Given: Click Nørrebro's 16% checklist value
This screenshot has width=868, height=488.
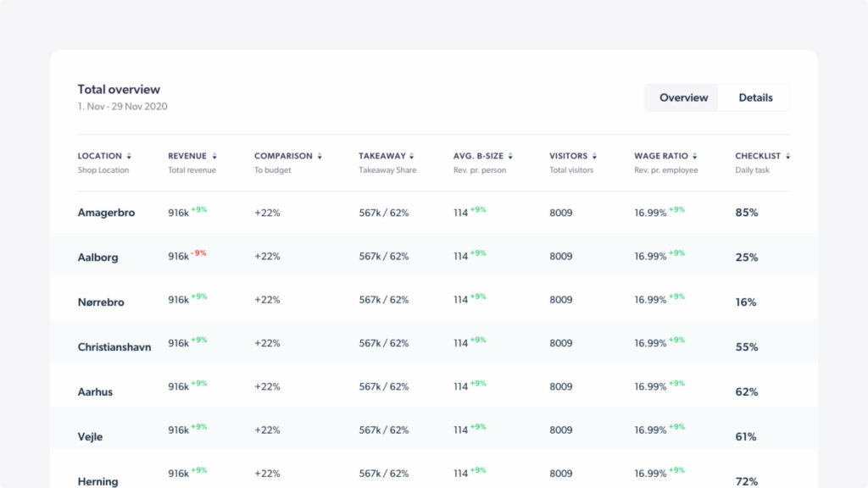Looking at the screenshot, I should pos(745,302).
